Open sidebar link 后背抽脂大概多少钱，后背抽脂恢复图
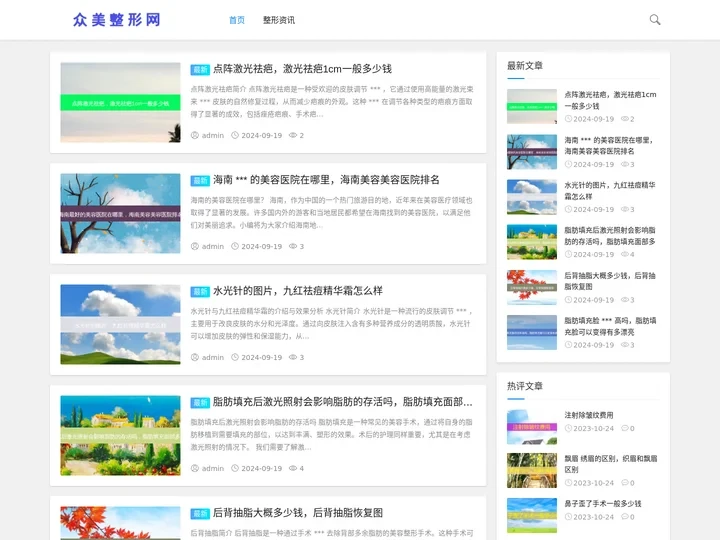Viewport: 720px width, 540px height. (x=610, y=281)
